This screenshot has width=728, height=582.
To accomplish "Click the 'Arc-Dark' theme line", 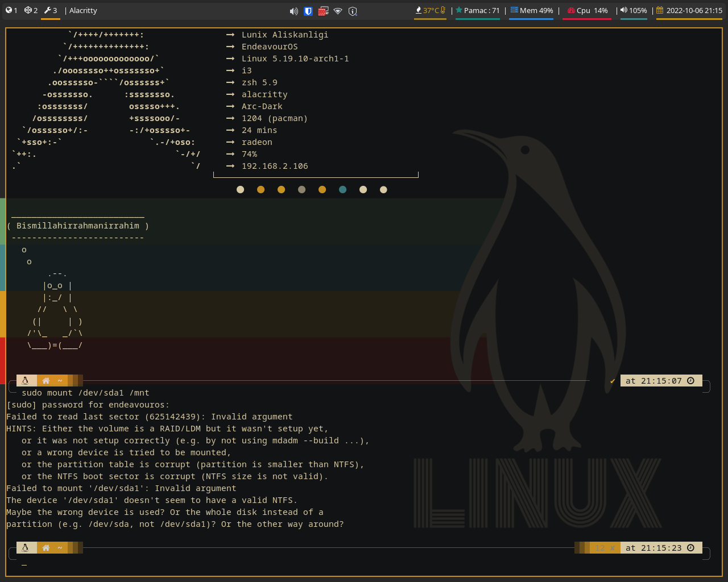I will click(x=262, y=106).
